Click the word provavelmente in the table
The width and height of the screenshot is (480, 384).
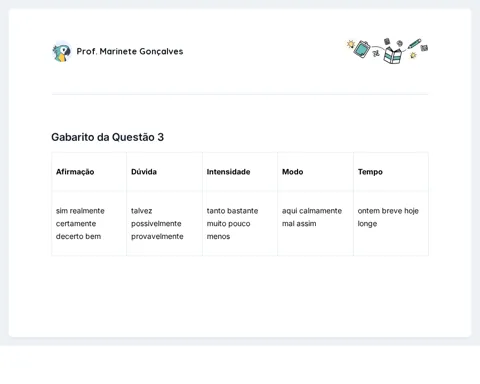tap(157, 236)
